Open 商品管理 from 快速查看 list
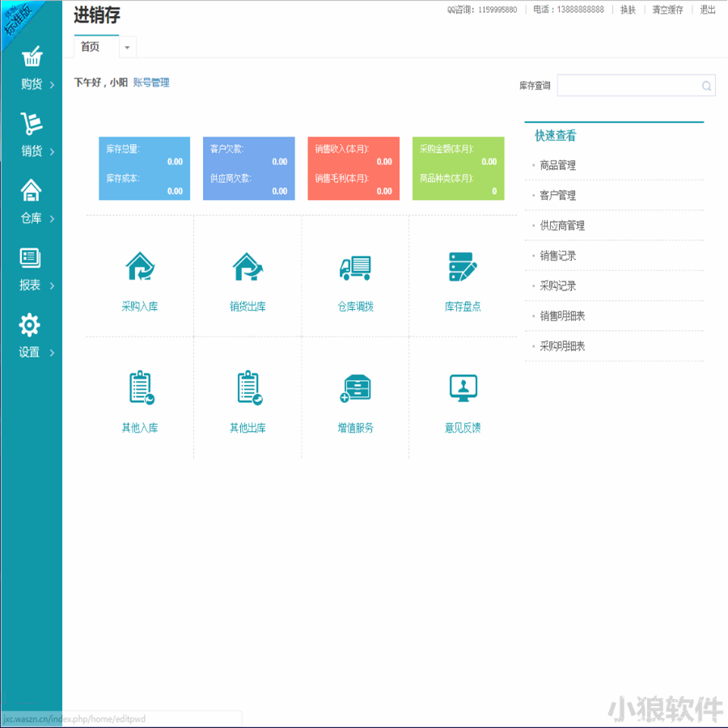 [x=558, y=165]
